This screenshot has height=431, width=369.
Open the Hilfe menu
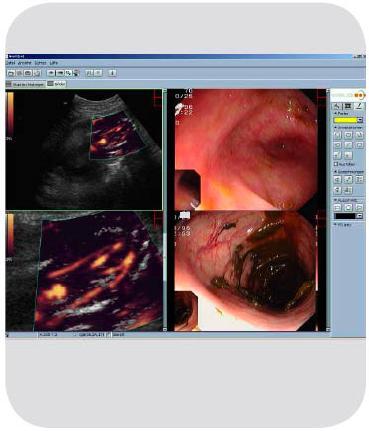click(54, 63)
